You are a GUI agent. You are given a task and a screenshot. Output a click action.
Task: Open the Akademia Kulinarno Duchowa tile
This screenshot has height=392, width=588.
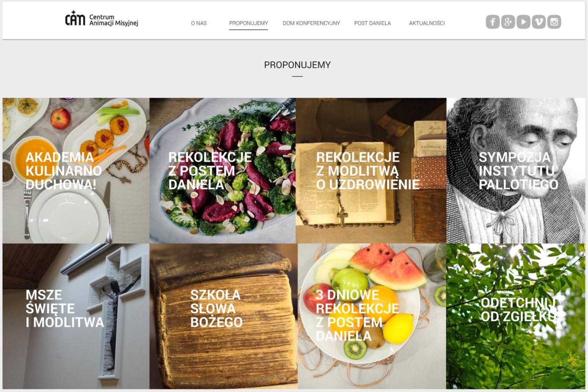76,170
